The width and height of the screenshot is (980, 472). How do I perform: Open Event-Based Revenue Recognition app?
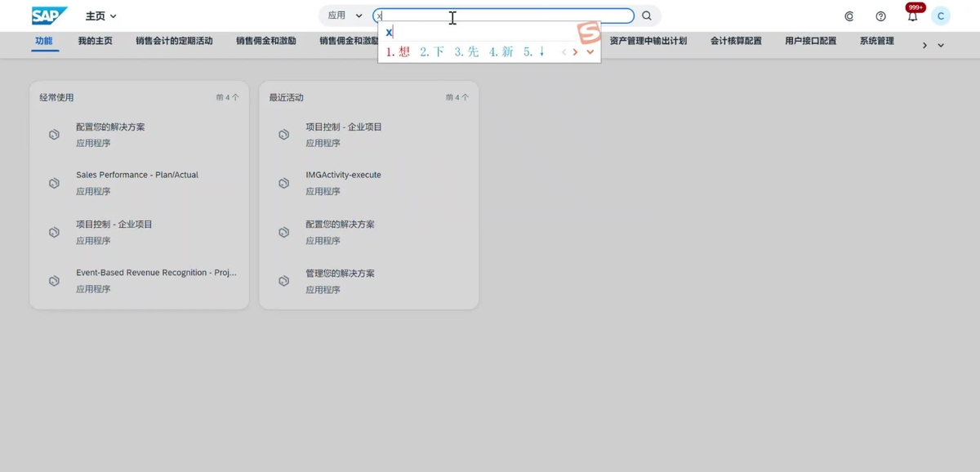coord(156,273)
